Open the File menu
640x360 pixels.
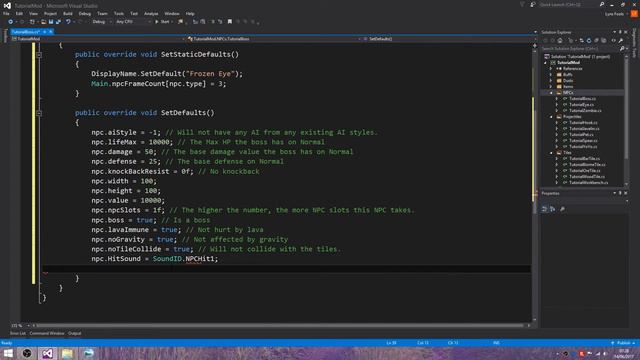coord(6,13)
